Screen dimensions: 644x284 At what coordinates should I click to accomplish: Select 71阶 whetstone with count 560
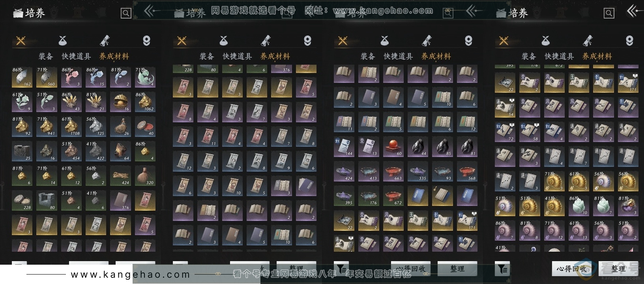(x=47, y=77)
